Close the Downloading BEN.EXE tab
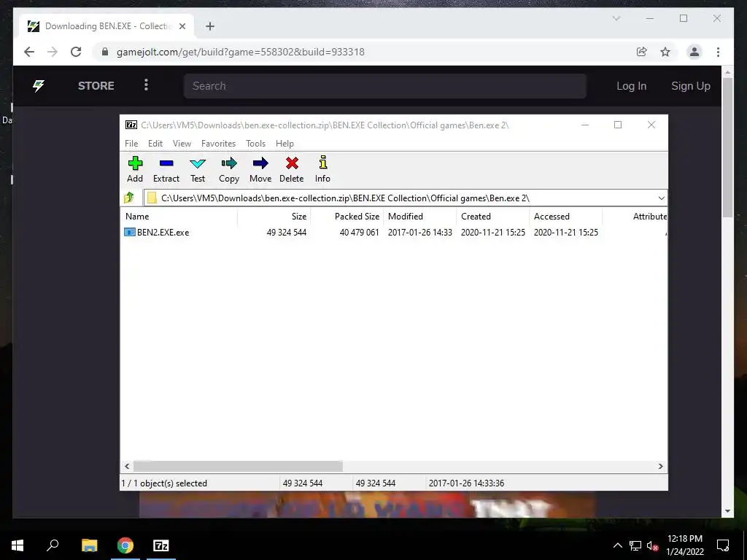 (182, 26)
